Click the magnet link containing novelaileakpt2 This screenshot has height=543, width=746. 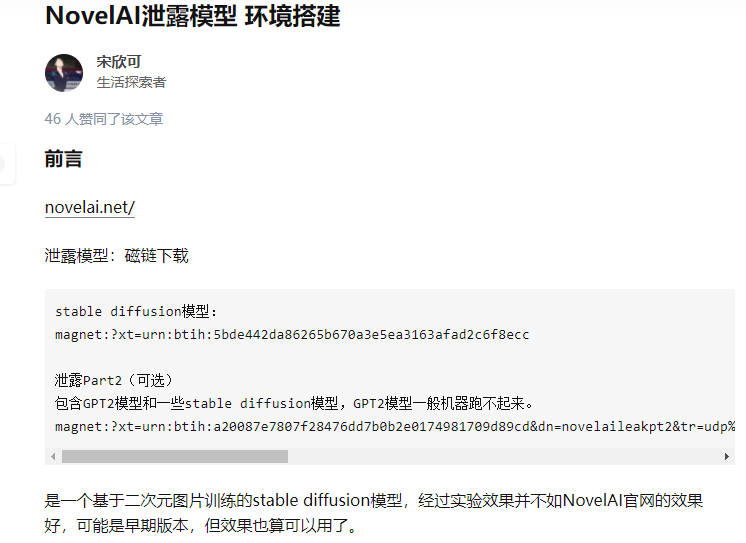[x=395, y=426]
